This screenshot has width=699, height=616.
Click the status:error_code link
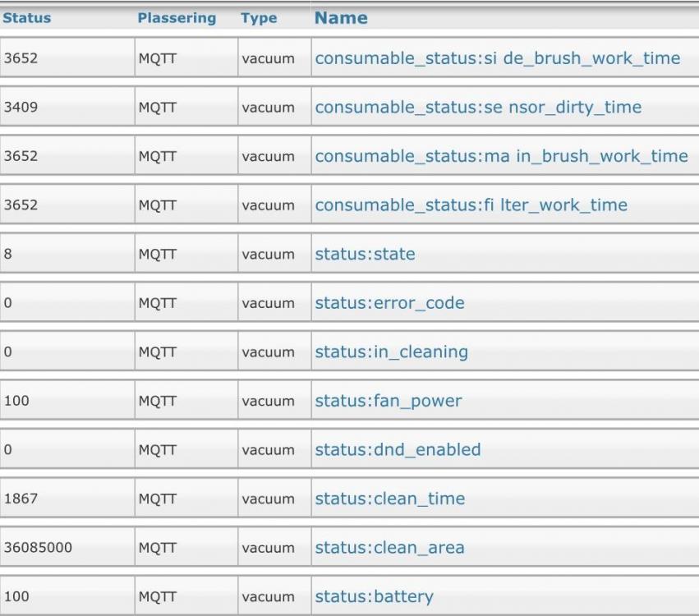coord(389,303)
